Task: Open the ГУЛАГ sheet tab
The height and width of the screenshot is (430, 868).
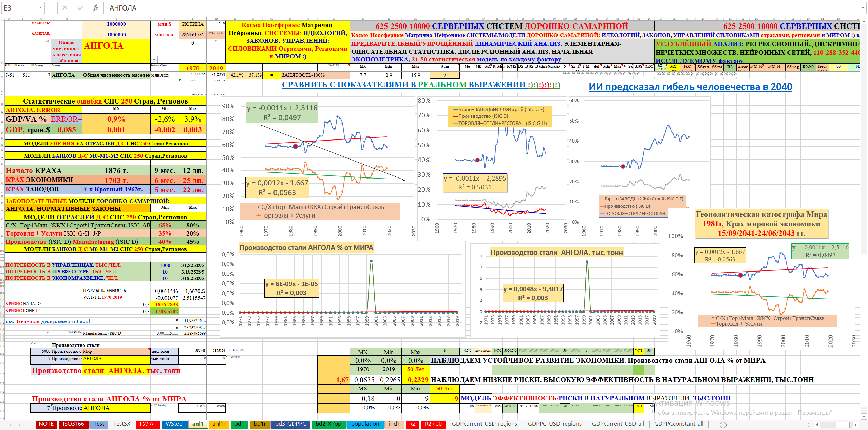Action: click(x=148, y=424)
